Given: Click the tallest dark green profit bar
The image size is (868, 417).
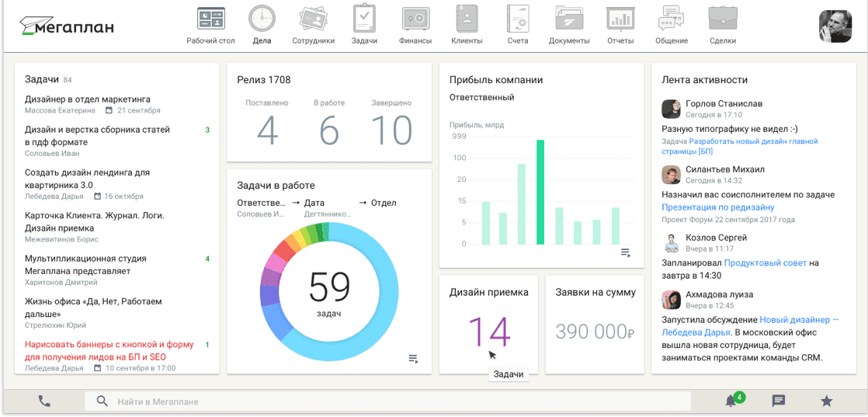Looking at the screenshot, I should 540,192.
